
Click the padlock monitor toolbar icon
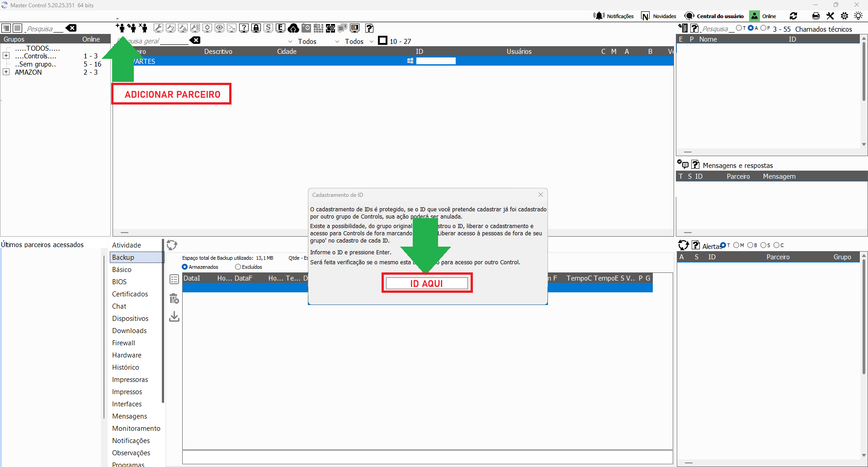tap(256, 28)
